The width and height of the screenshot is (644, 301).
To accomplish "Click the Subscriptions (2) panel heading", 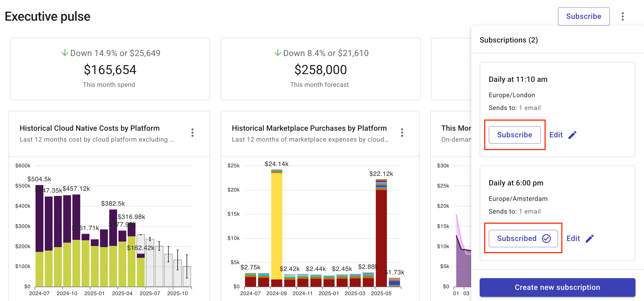I will coord(508,40).
